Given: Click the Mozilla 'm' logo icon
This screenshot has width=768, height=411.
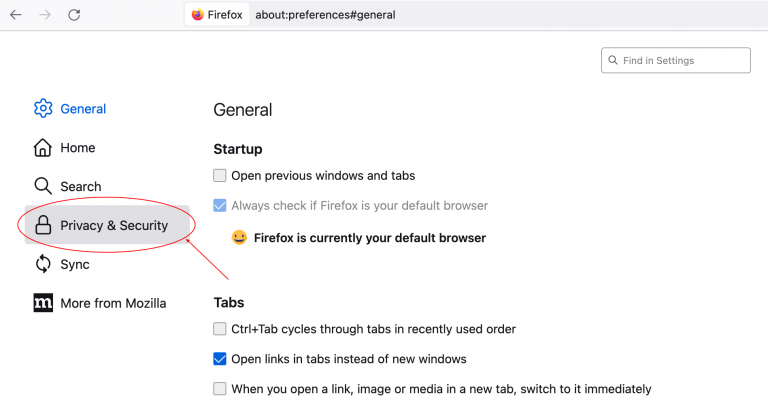Looking at the screenshot, I should [x=43, y=303].
